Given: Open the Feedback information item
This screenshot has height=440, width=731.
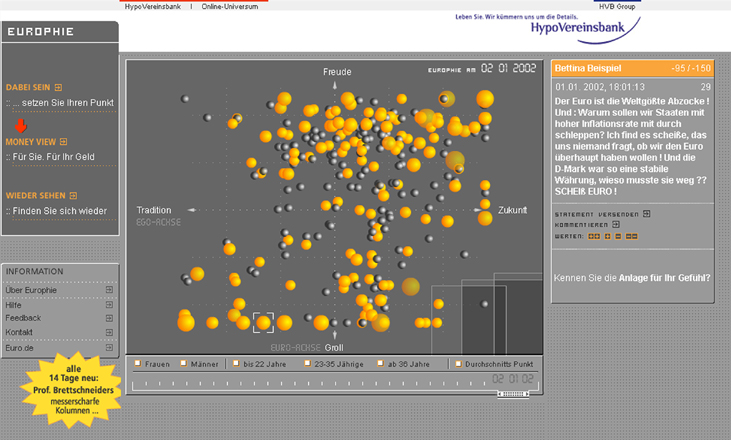Looking at the screenshot, I should point(23,318).
